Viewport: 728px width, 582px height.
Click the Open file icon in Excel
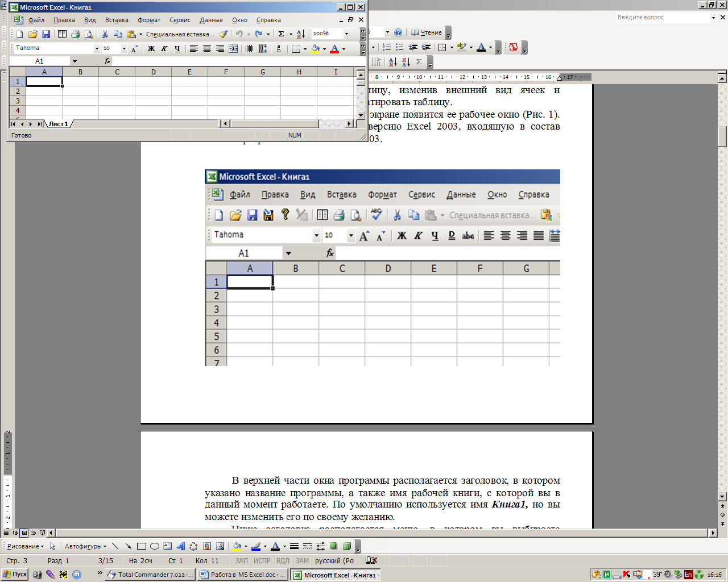(33, 34)
